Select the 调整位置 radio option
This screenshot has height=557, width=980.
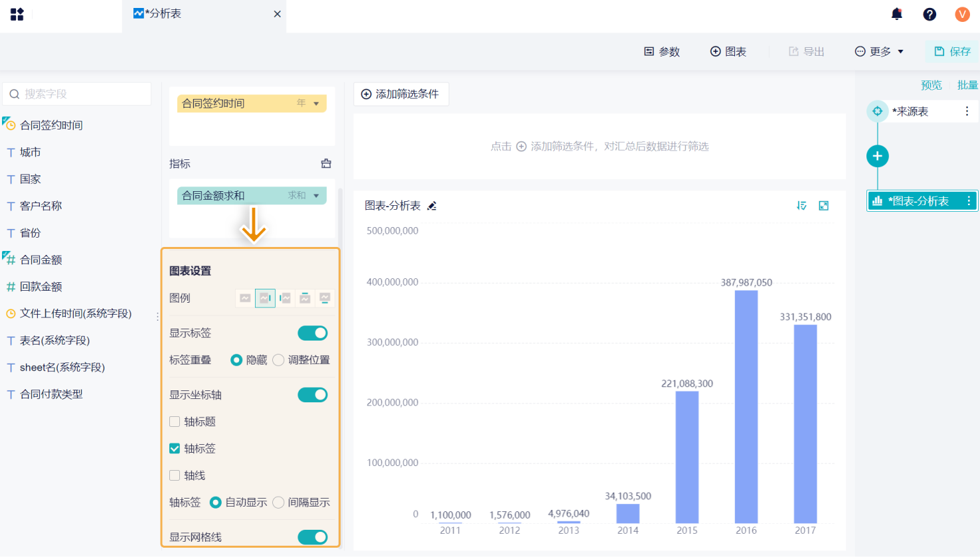279,360
